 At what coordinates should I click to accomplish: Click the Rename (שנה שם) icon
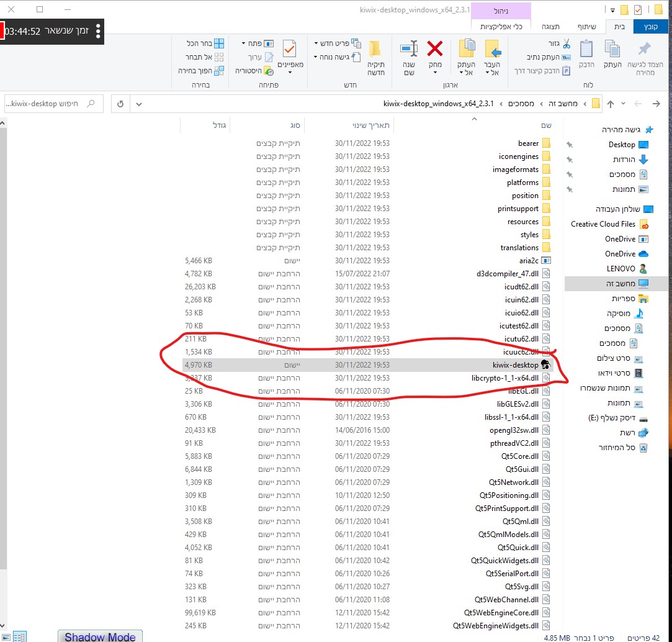point(409,48)
